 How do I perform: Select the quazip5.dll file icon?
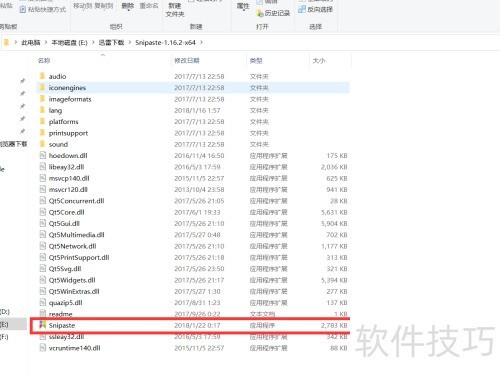pyautogui.click(x=42, y=303)
